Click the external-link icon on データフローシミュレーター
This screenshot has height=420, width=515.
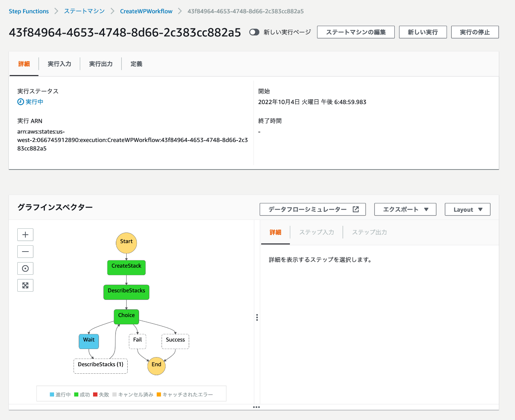coord(355,209)
